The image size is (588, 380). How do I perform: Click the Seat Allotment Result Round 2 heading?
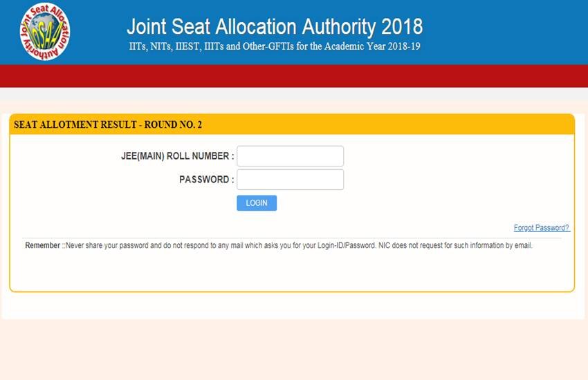tap(108, 125)
